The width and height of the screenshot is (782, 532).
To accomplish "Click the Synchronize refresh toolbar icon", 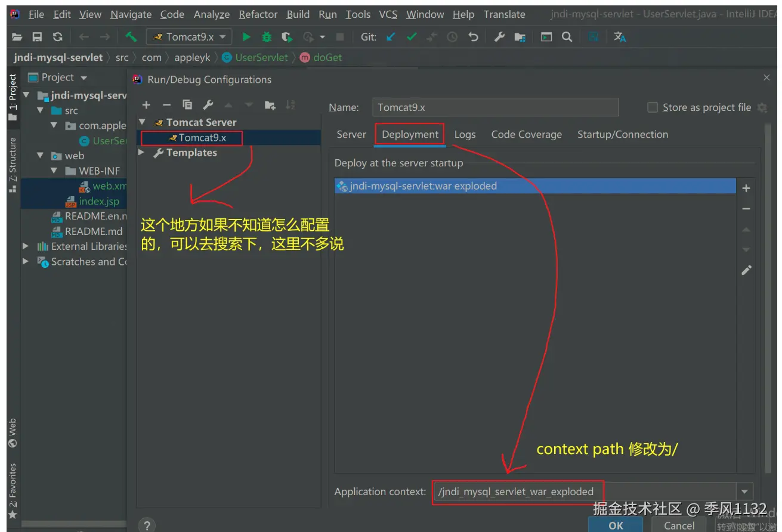I will (x=57, y=37).
